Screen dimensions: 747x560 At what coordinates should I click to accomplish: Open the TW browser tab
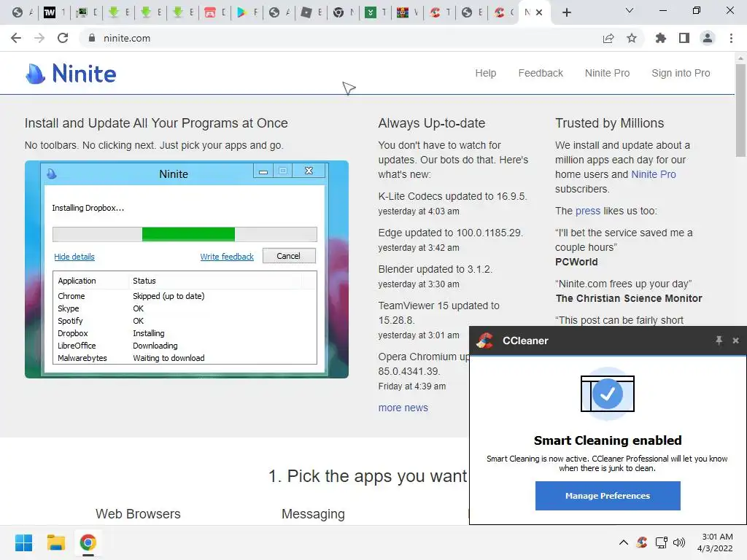(54, 12)
